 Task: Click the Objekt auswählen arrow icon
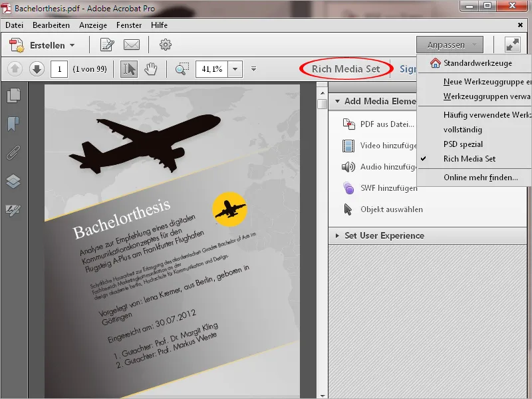point(348,209)
